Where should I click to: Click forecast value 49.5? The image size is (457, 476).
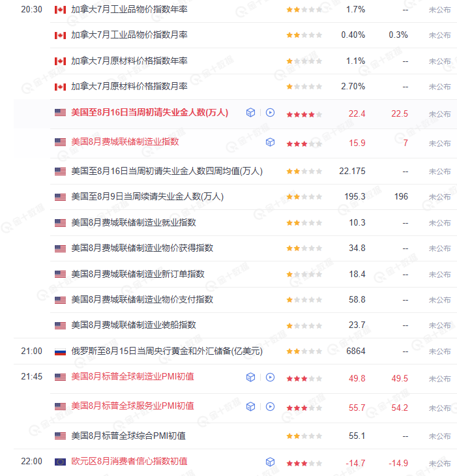[x=400, y=379]
